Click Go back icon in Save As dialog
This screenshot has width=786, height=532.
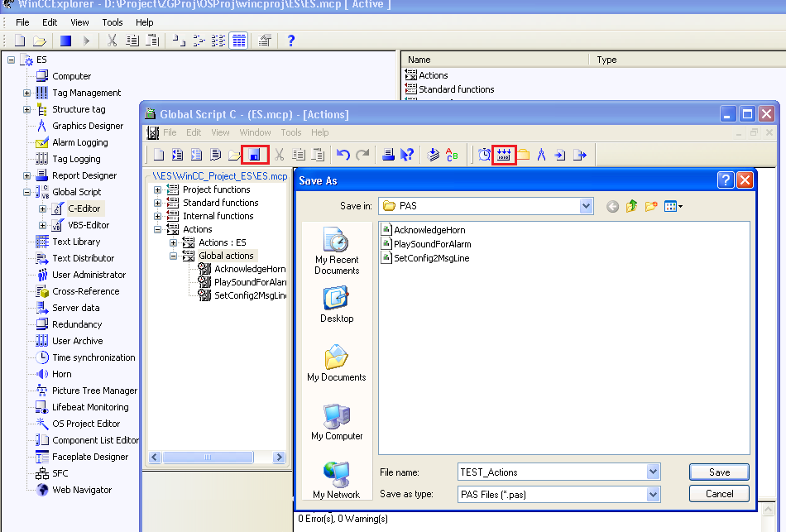612,206
